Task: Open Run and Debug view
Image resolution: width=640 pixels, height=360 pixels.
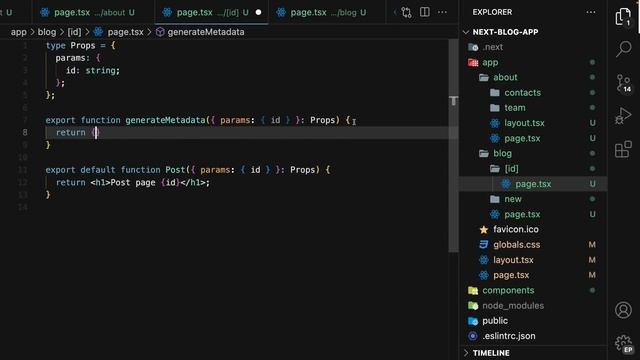Action: pos(623,116)
